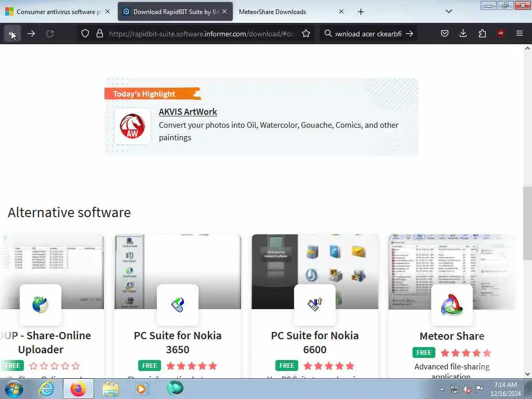Show hidden tray icons arrow
Image resolution: width=532 pixels, height=399 pixels.
click(442, 389)
